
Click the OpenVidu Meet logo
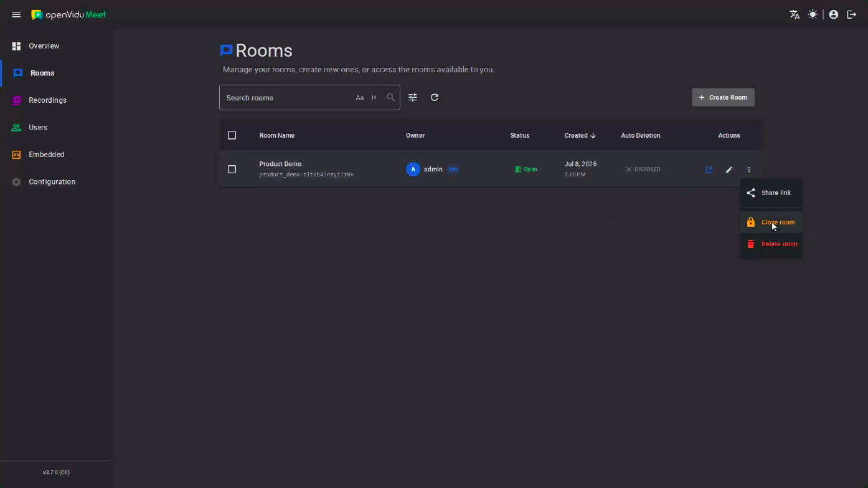[x=68, y=14]
